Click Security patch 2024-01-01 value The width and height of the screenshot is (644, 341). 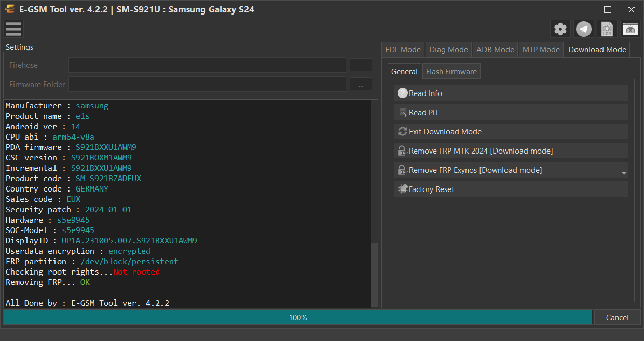point(108,210)
